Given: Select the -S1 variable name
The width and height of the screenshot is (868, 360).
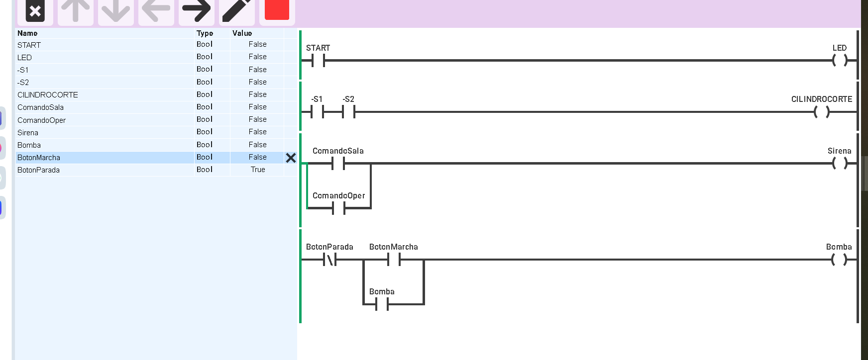Looking at the screenshot, I should (x=23, y=70).
